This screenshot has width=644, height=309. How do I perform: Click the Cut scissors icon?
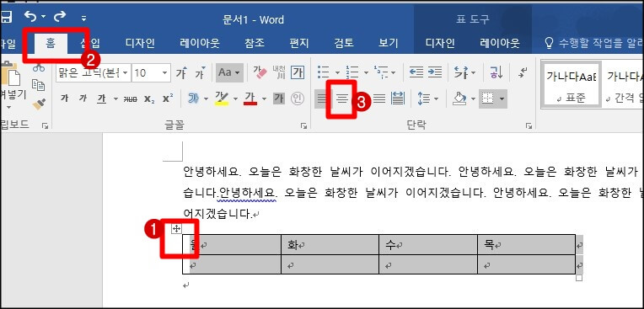39,67
